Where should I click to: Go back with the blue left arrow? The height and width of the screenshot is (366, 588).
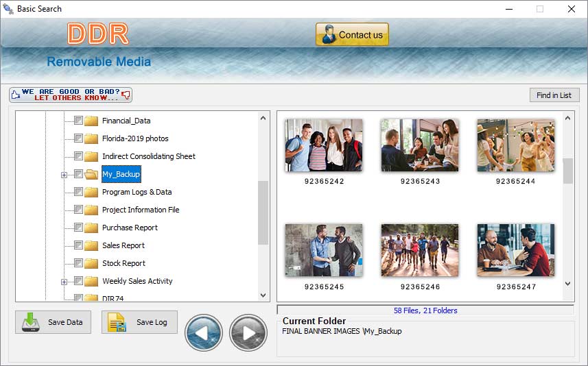pos(204,332)
